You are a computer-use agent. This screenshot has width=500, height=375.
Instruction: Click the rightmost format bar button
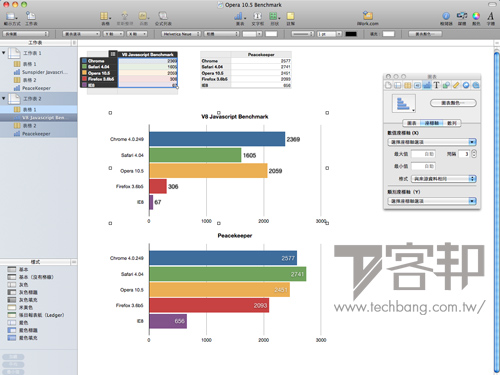(425, 34)
